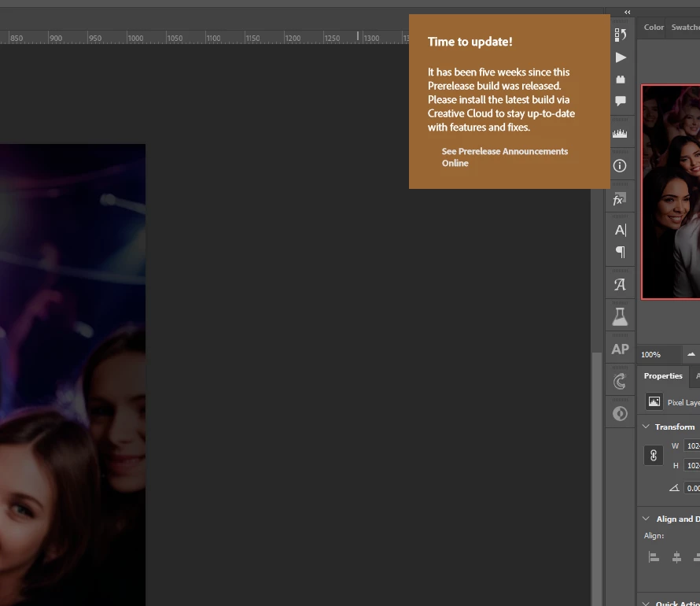Click the navigator zoom-out mountain button
This screenshot has width=700, height=606.
coord(691,354)
